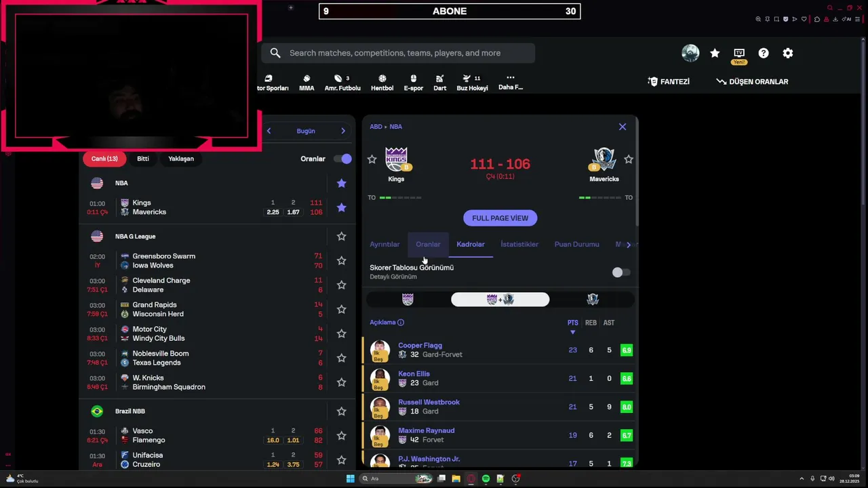This screenshot has height=488, width=868.
Task: Go to previous day arrow beside Bugün
Action: click(269, 131)
